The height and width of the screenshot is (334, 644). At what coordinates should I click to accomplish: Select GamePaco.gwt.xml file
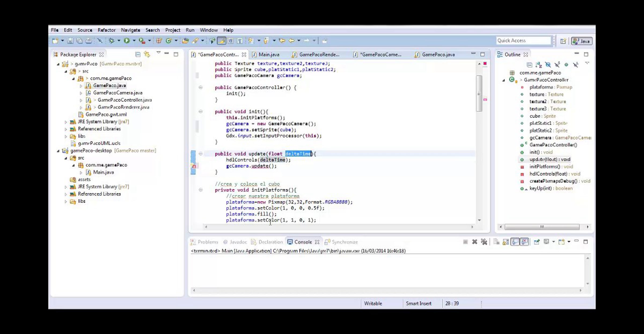(x=106, y=114)
